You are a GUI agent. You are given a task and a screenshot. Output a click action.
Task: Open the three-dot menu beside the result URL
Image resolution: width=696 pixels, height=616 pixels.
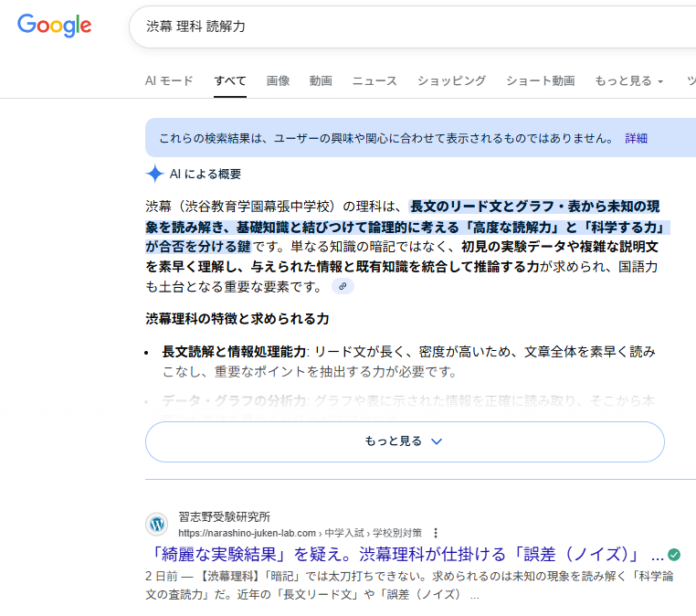(x=436, y=533)
